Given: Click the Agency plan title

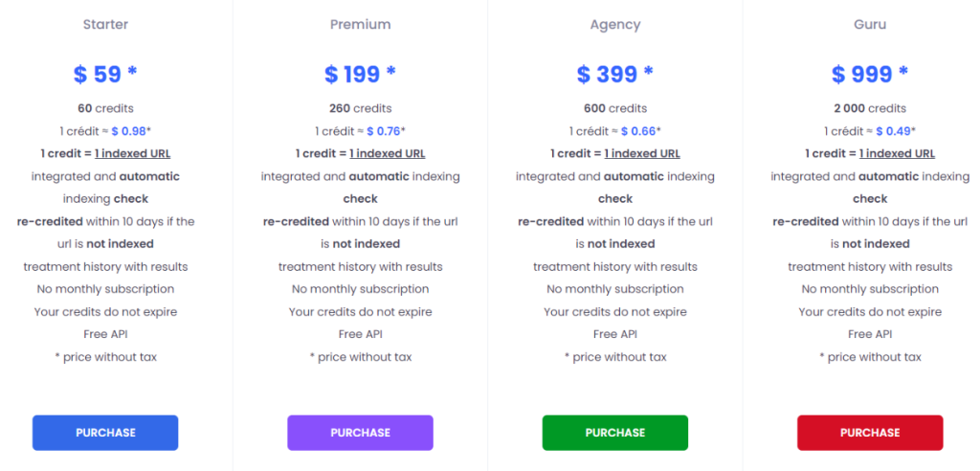Looking at the screenshot, I should [x=614, y=24].
